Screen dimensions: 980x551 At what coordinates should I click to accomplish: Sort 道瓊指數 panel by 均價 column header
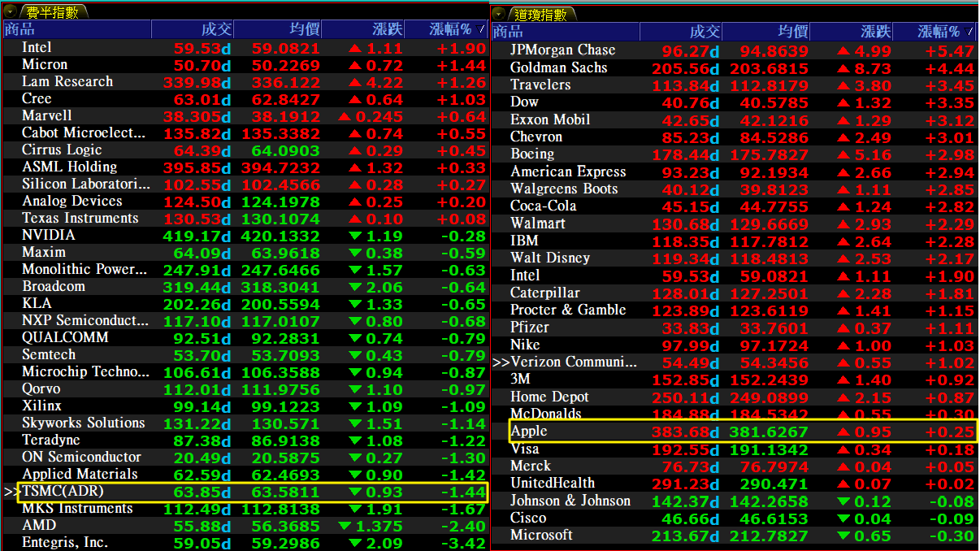[x=766, y=32]
